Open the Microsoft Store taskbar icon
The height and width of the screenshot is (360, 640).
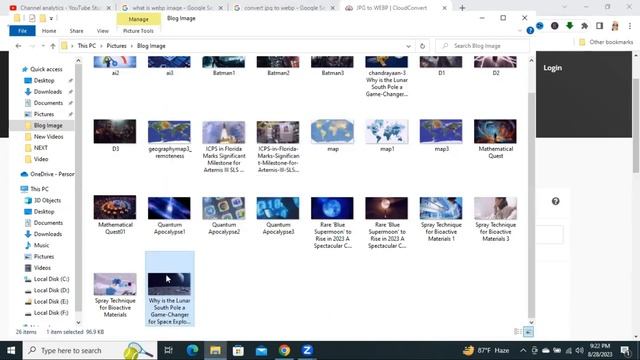pos(238,350)
